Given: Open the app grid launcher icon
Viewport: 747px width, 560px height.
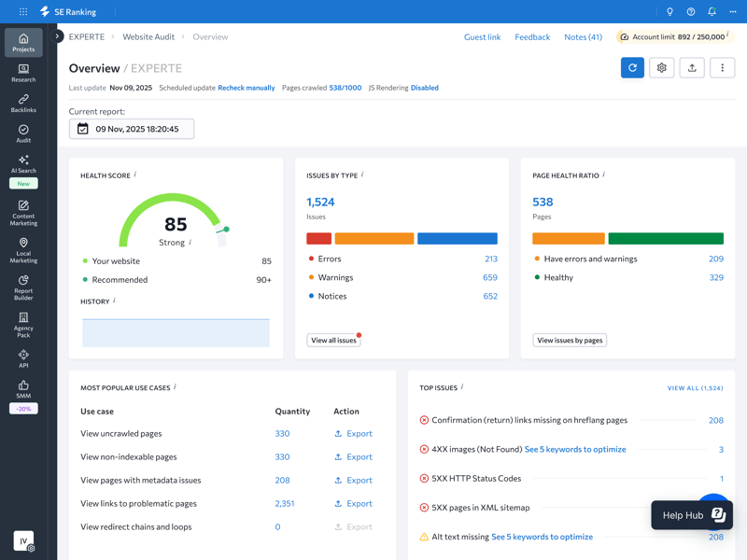Looking at the screenshot, I should 23,12.
